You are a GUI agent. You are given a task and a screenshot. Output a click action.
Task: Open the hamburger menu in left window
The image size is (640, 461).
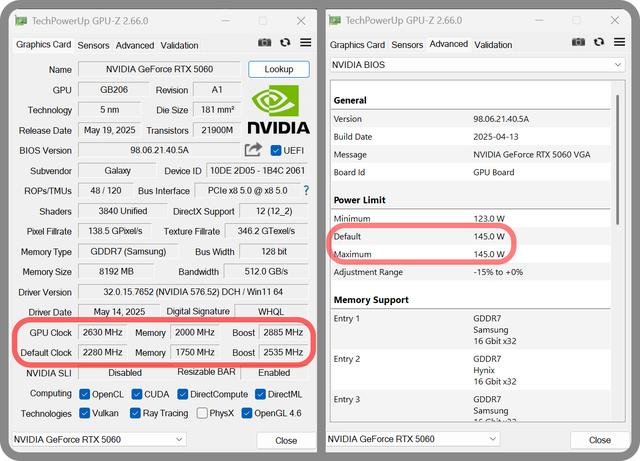pos(306,42)
